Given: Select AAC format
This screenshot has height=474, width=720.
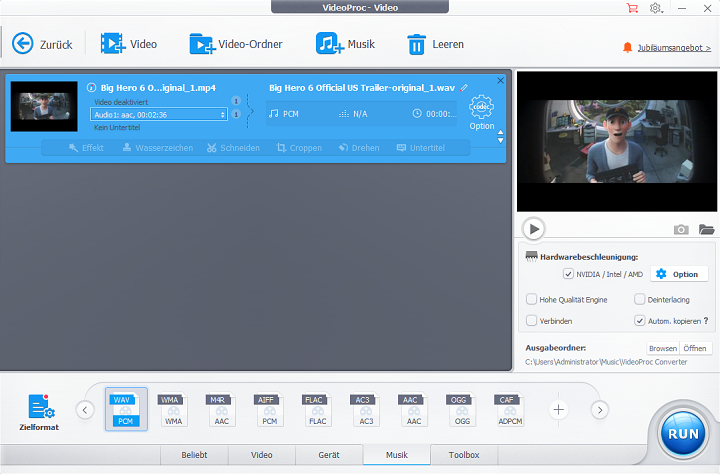Looking at the screenshot, I should point(414,409).
